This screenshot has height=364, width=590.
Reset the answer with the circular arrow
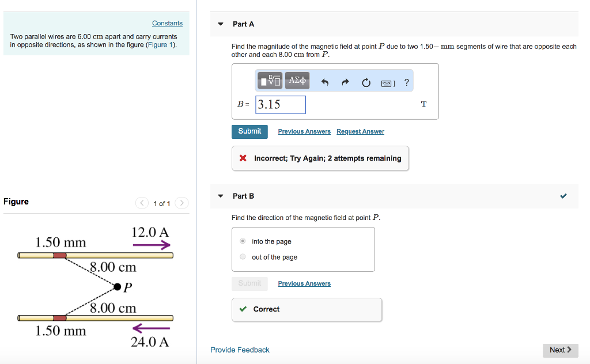[366, 82]
